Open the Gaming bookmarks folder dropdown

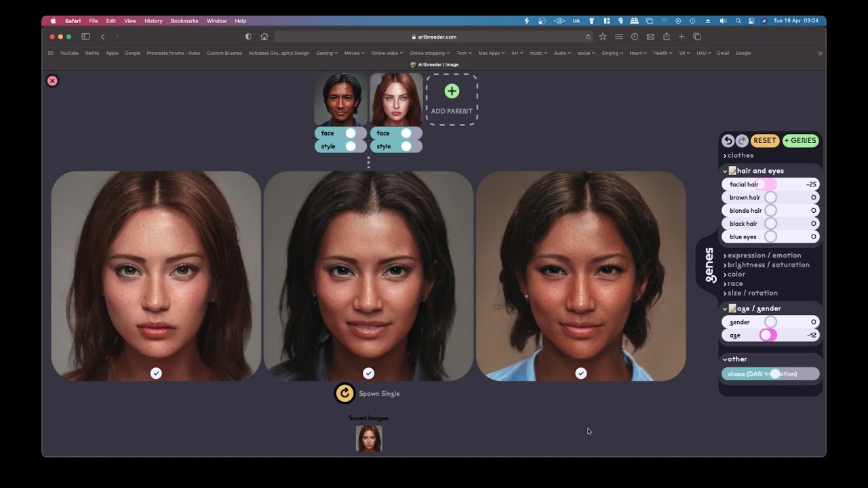pos(327,53)
